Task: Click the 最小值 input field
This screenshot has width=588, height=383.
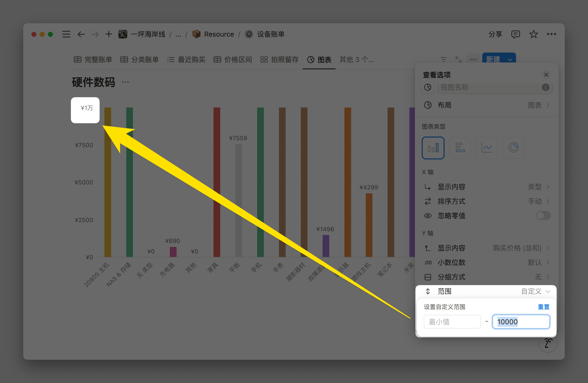Action: tap(452, 321)
